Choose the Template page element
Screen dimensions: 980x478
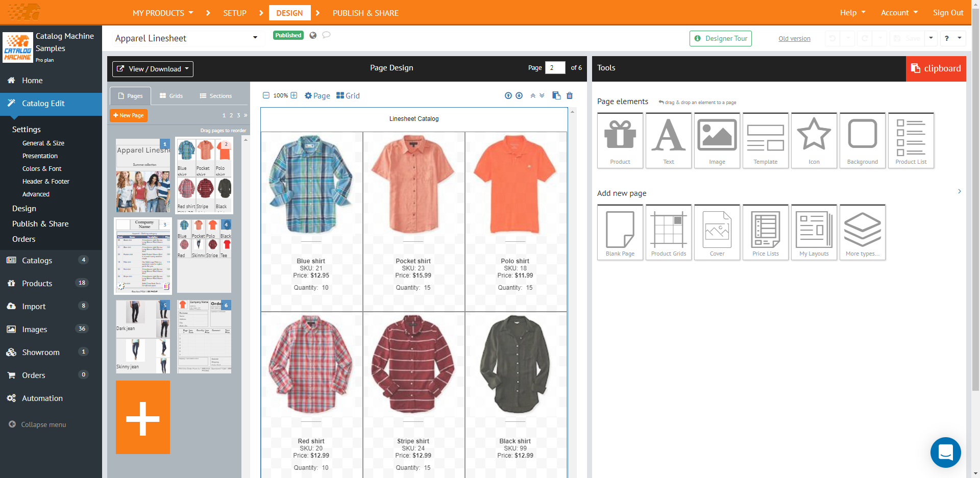pyautogui.click(x=766, y=140)
